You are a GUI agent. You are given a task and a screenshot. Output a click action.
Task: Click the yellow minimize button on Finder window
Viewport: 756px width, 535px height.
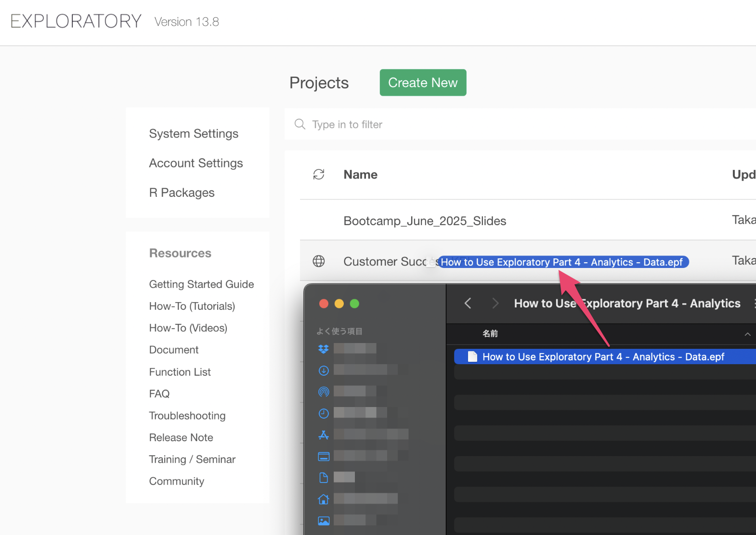click(339, 304)
